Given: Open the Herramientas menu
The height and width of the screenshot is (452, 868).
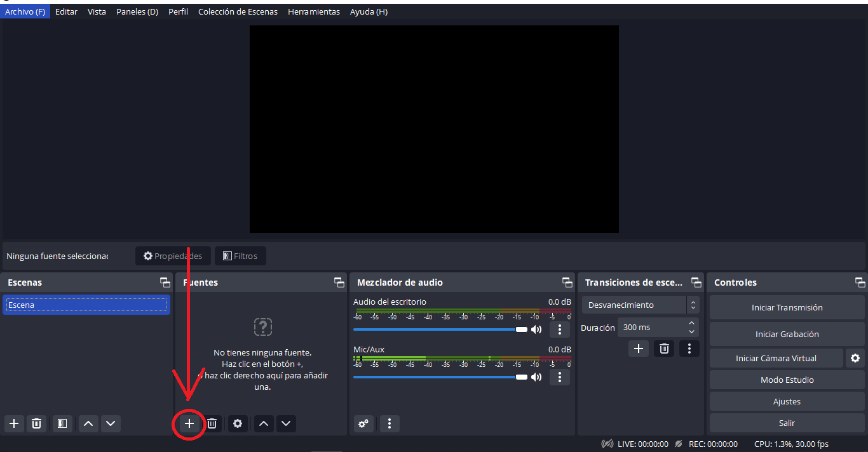Looking at the screenshot, I should [313, 11].
